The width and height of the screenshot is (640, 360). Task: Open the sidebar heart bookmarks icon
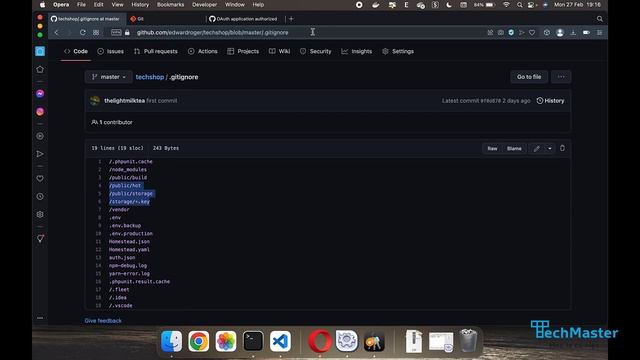coord(40,178)
